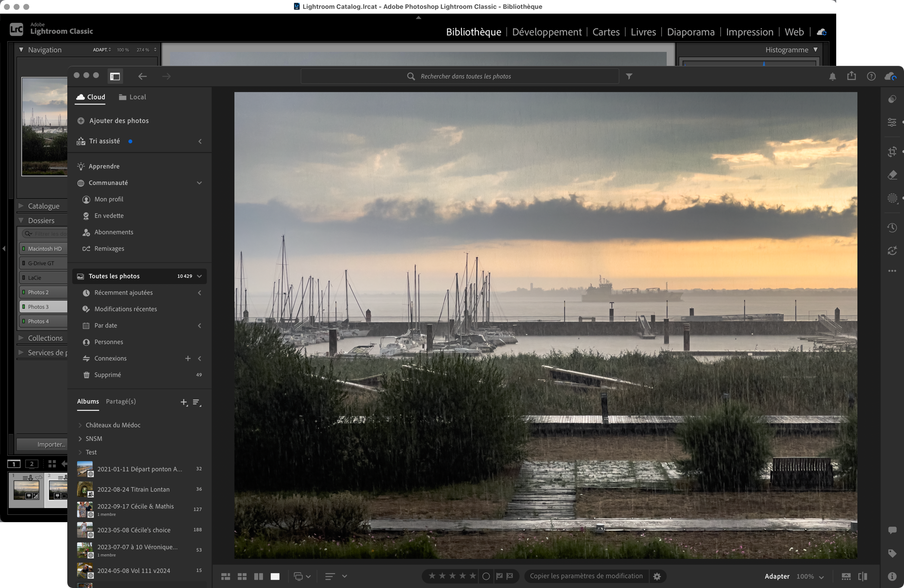Click the three-dots more options icon

[892, 271]
